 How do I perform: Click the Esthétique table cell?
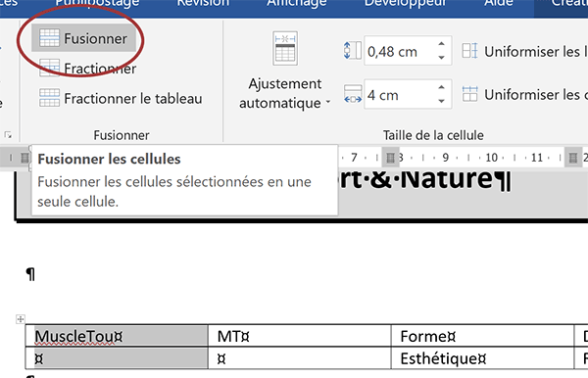click(482, 358)
